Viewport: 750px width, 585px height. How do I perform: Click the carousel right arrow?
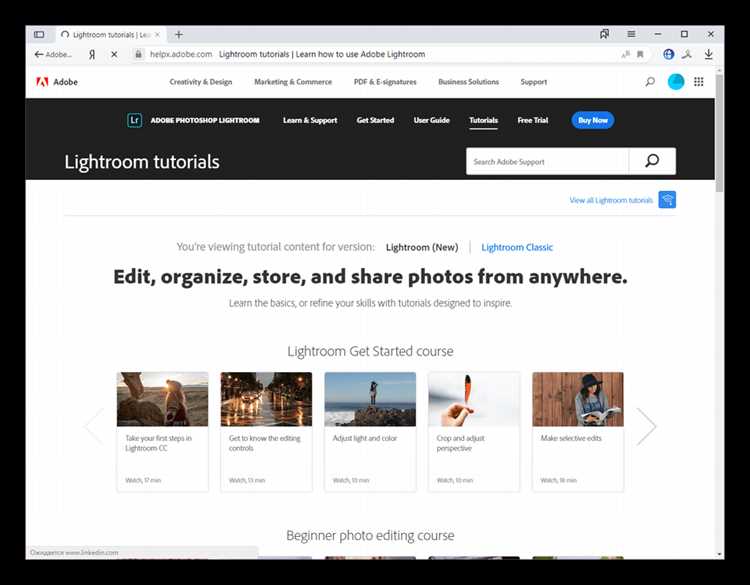click(x=647, y=426)
